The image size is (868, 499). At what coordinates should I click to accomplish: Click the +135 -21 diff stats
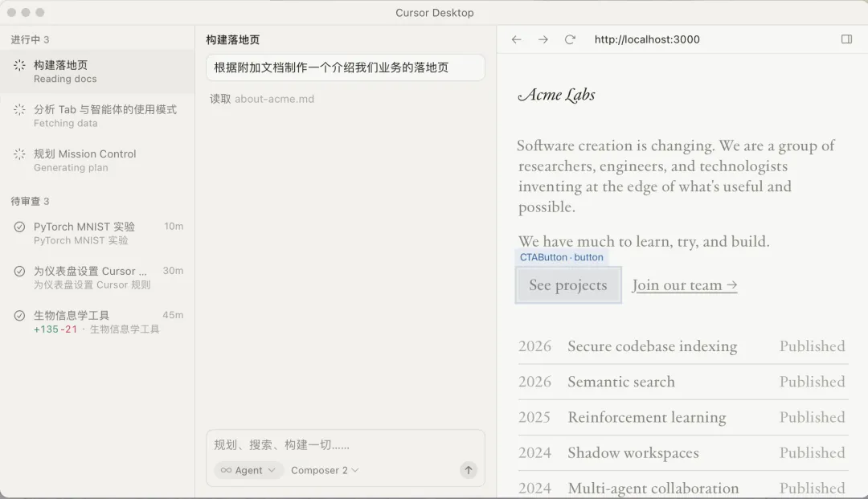[55, 329]
